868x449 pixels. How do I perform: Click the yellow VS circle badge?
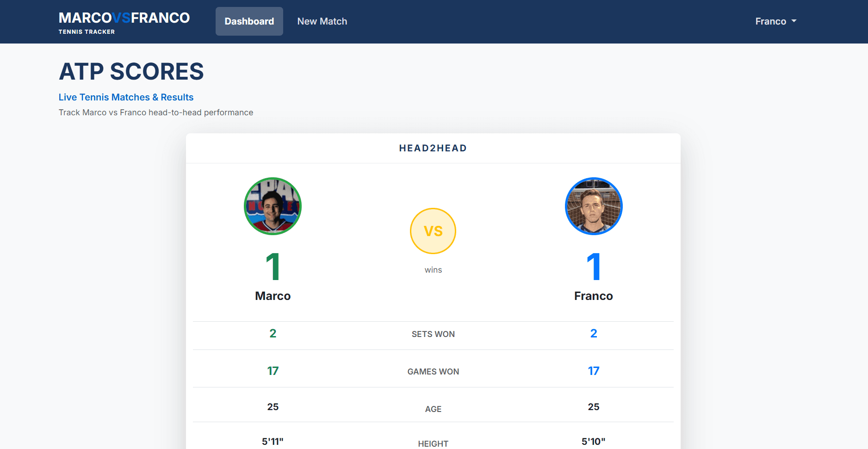click(433, 231)
